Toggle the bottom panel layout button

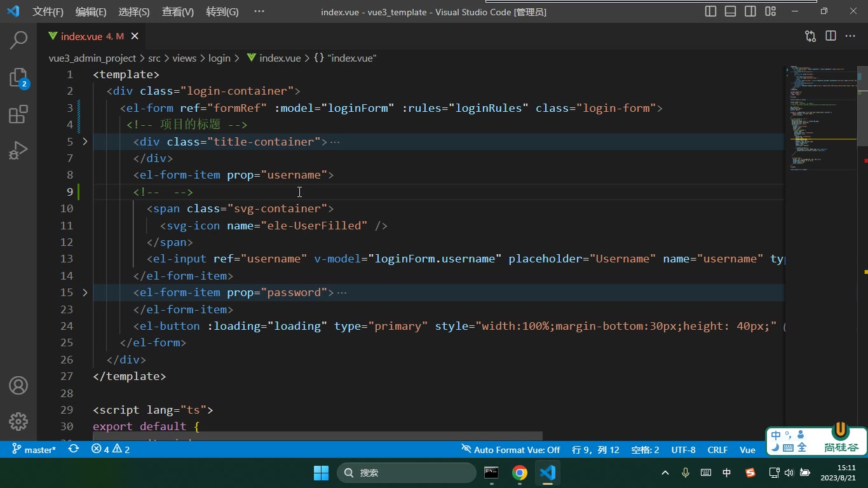click(731, 11)
